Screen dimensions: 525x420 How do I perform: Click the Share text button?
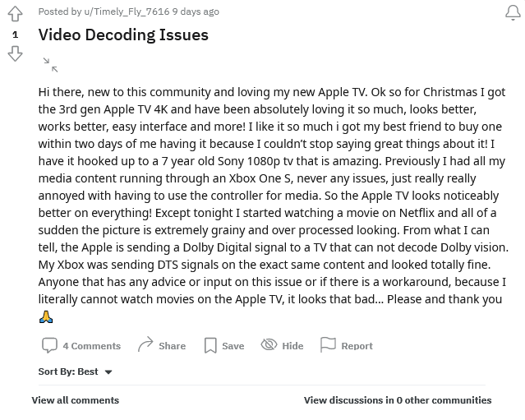coord(172,346)
